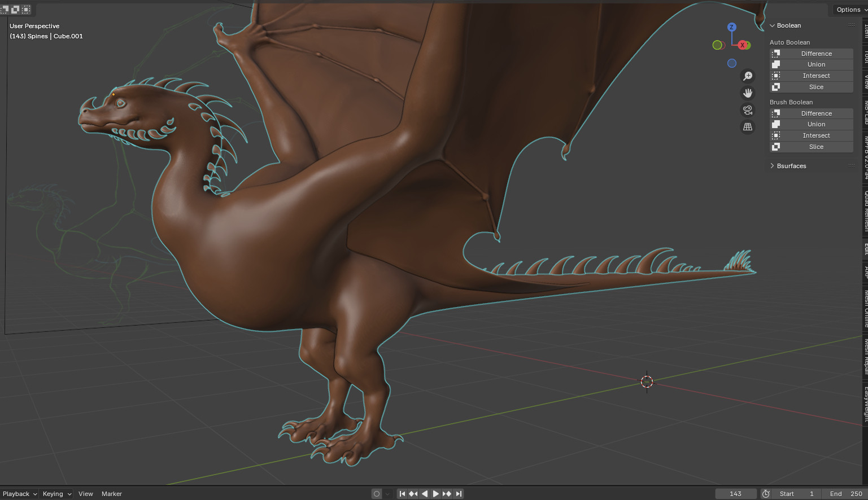
Task: Click Auto Boolean Slice button
Action: click(812, 87)
